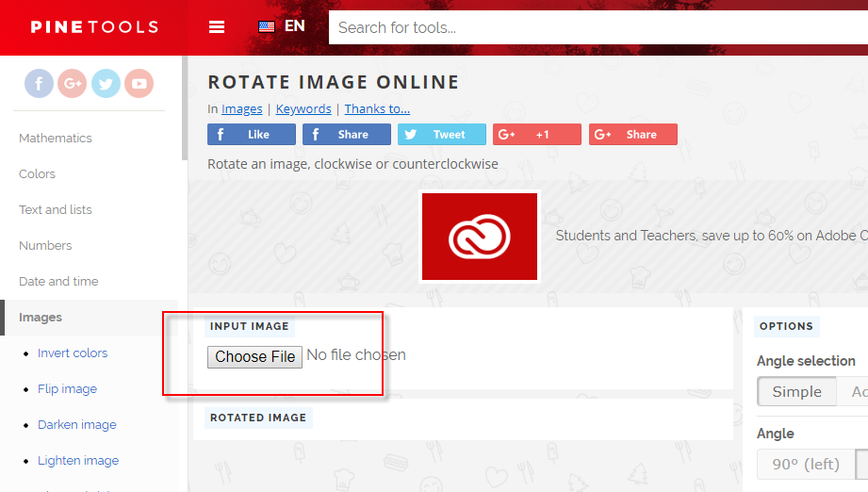This screenshot has width=868, height=492.
Task: Click the EN language selector
Action: [x=294, y=26]
